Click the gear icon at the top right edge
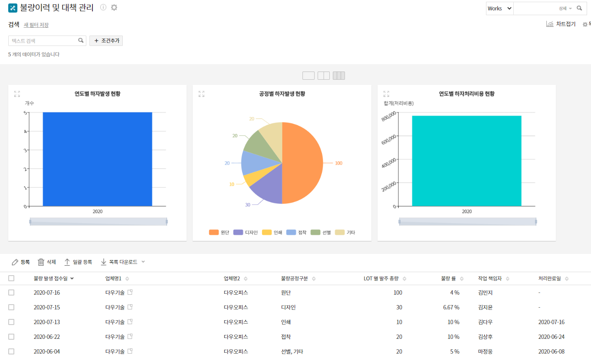 pyautogui.click(x=585, y=25)
